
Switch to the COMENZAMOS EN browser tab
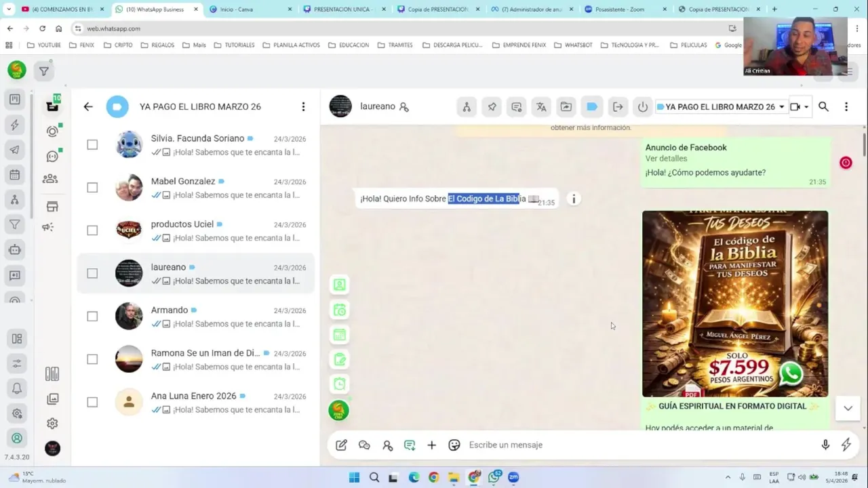coord(62,9)
